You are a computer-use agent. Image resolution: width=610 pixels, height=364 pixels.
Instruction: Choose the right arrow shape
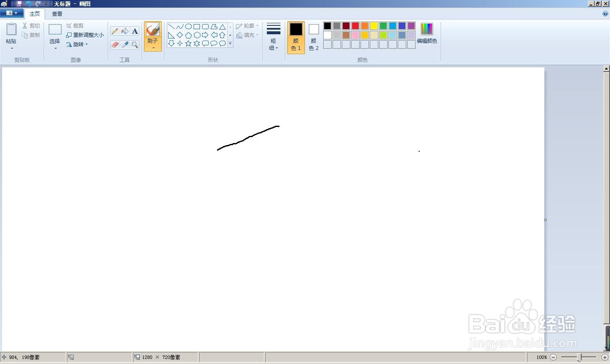(205, 35)
